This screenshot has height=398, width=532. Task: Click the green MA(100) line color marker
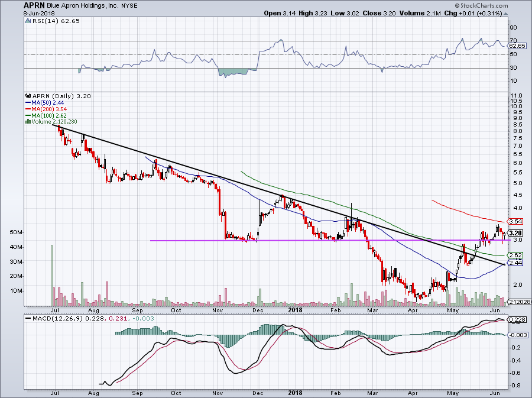click(x=28, y=116)
